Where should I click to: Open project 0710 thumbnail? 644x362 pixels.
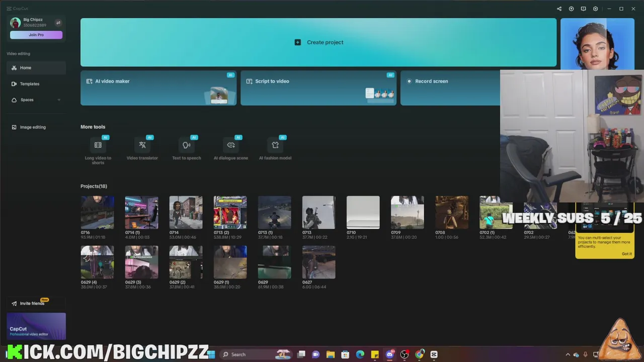tap(363, 212)
